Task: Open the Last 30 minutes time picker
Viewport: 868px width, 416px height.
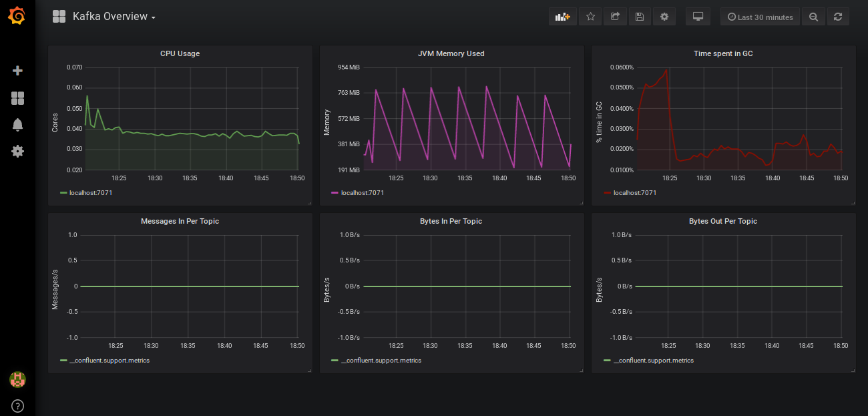Action: (x=760, y=16)
